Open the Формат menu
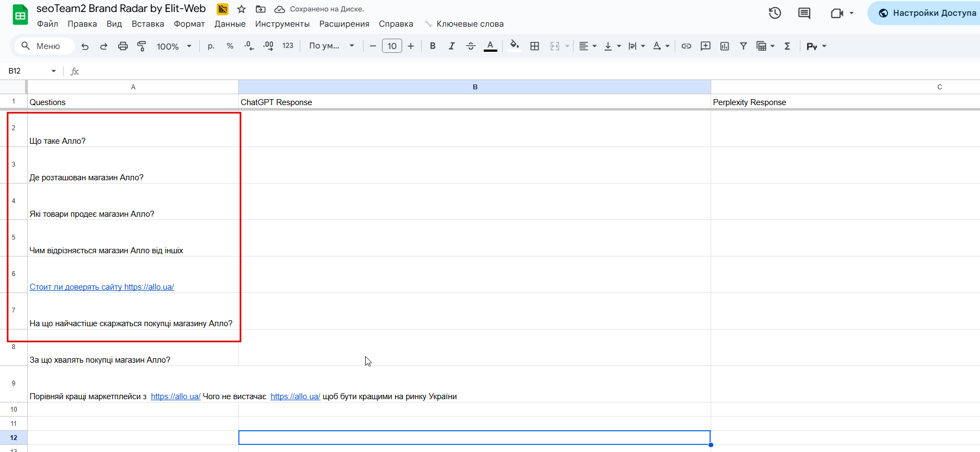This screenshot has width=980, height=452. [189, 24]
